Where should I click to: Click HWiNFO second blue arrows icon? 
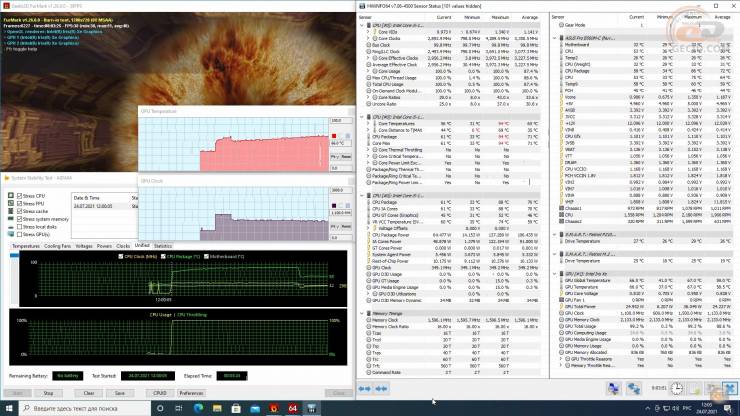pyautogui.click(x=381, y=389)
